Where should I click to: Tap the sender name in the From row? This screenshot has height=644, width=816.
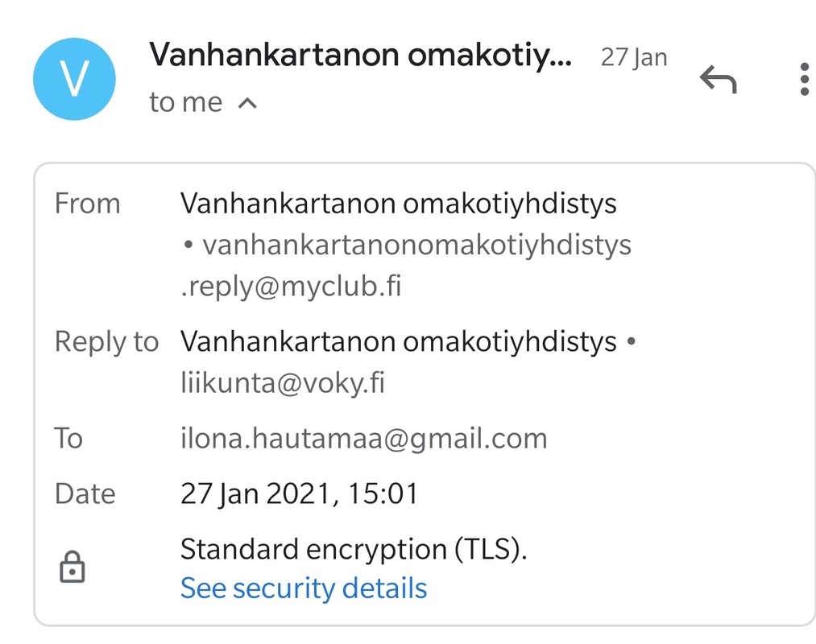[398, 204]
